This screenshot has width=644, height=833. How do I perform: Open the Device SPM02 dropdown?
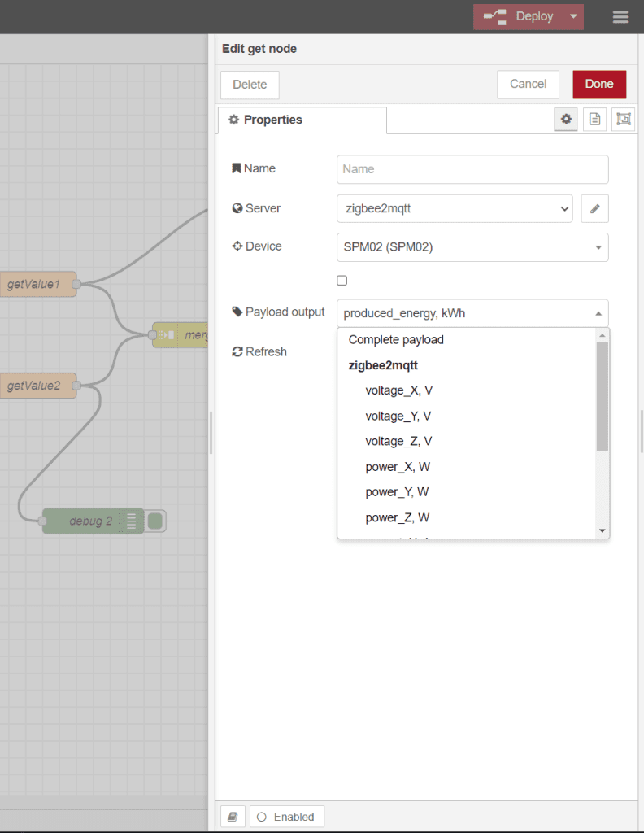tap(472, 247)
